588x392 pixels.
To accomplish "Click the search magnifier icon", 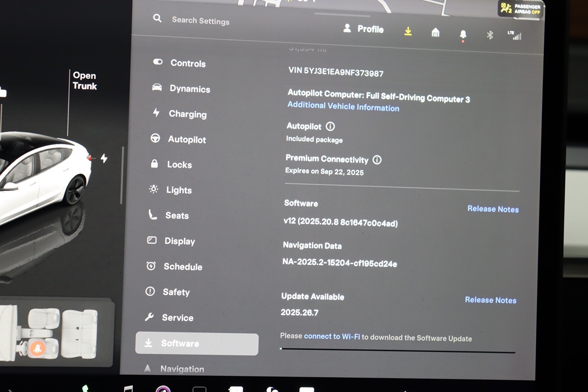I will point(157,19).
